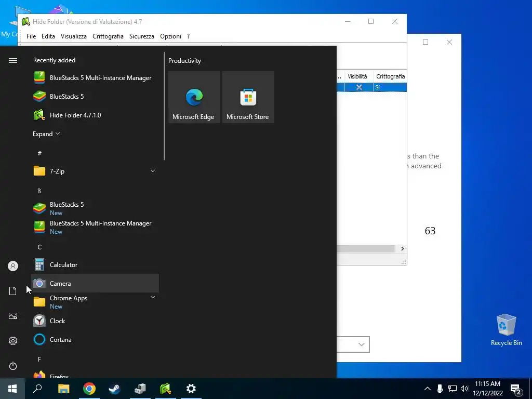
Task: Open Hide Folder 4.7.1.0 from Start menu
Action: click(x=95, y=115)
